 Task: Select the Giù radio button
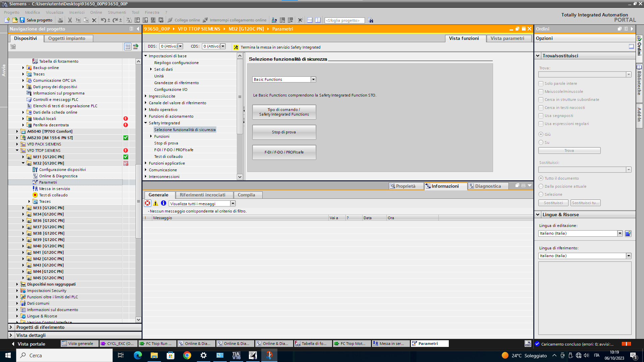[x=541, y=134]
